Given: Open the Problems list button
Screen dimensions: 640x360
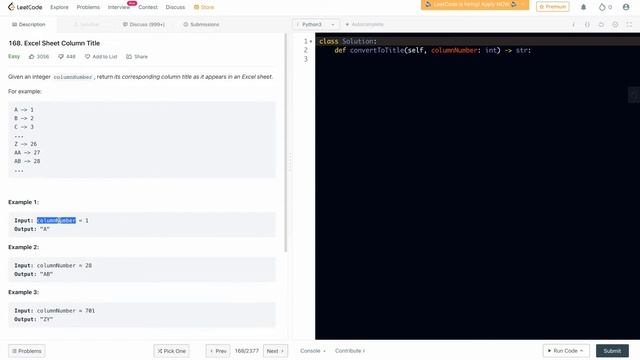Looking at the screenshot, I should pyautogui.click(x=27, y=351).
